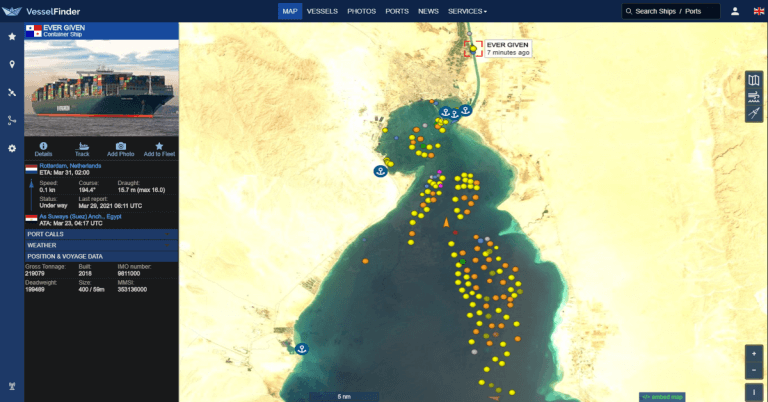Click the Deadweight value 199489
This screenshot has width=768, height=402.
tap(35, 289)
